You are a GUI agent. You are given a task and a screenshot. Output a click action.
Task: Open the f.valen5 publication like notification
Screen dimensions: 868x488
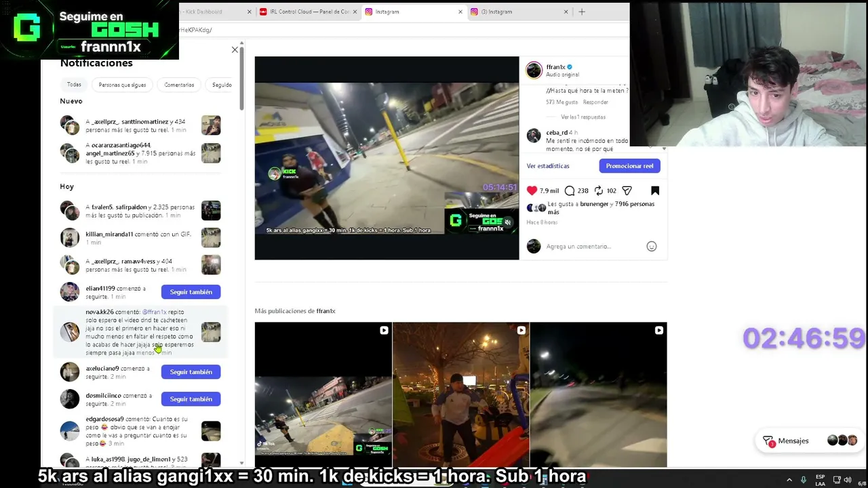140,211
